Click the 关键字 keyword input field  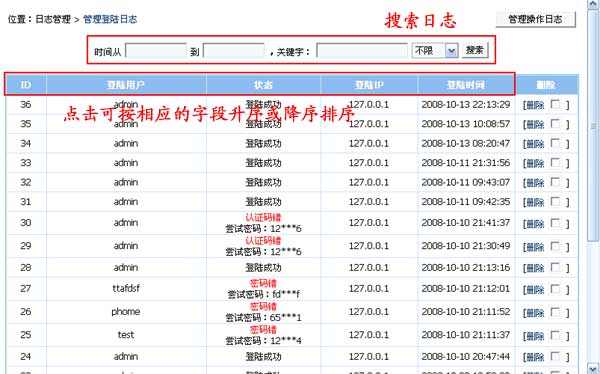click(x=362, y=51)
